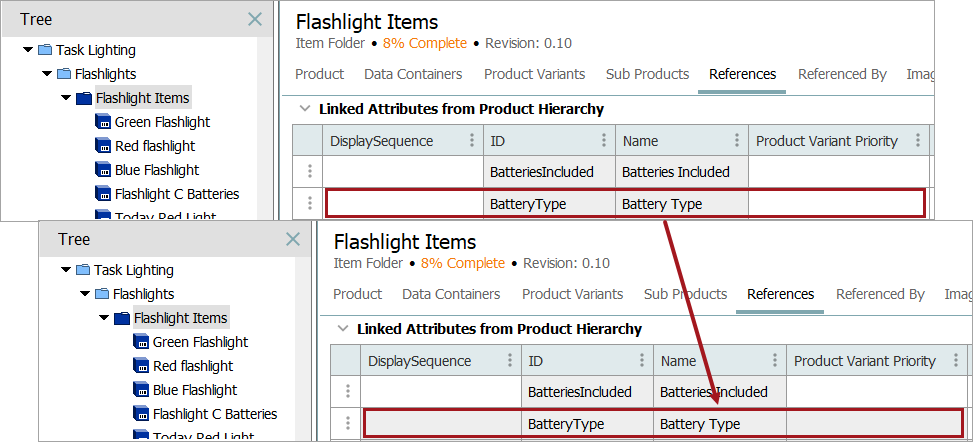Select Flashlight C Batteries in lower tree
This screenshot has width=973, height=442.
(215, 414)
